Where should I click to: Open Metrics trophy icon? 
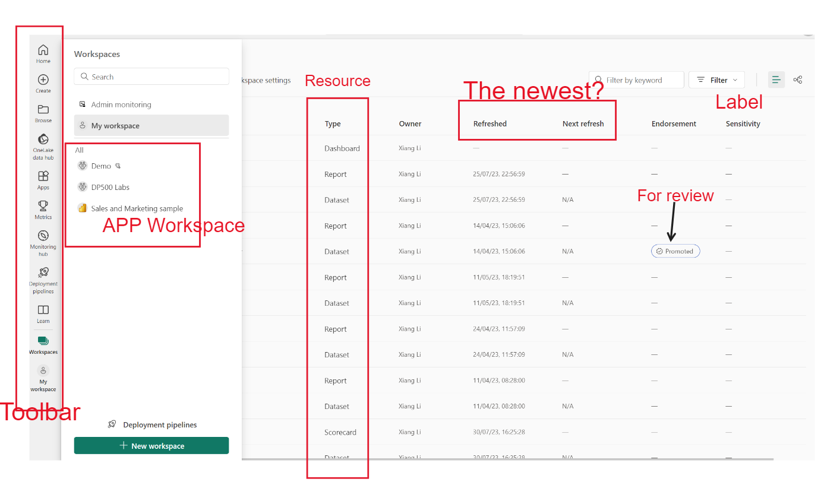(43, 209)
